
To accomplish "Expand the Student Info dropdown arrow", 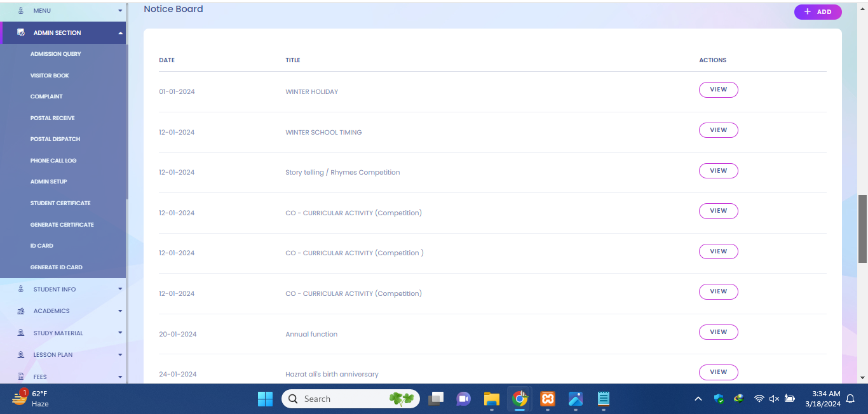I will pos(120,290).
